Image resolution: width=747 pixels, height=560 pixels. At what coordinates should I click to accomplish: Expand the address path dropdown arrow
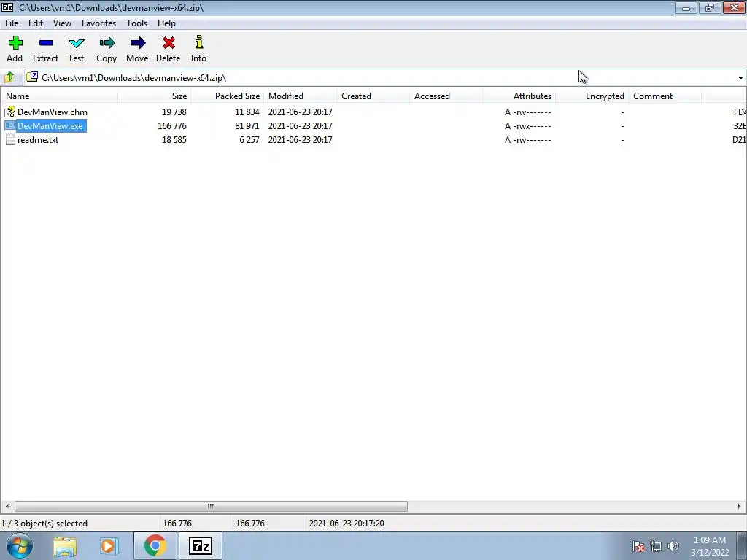click(x=740, y=77)
